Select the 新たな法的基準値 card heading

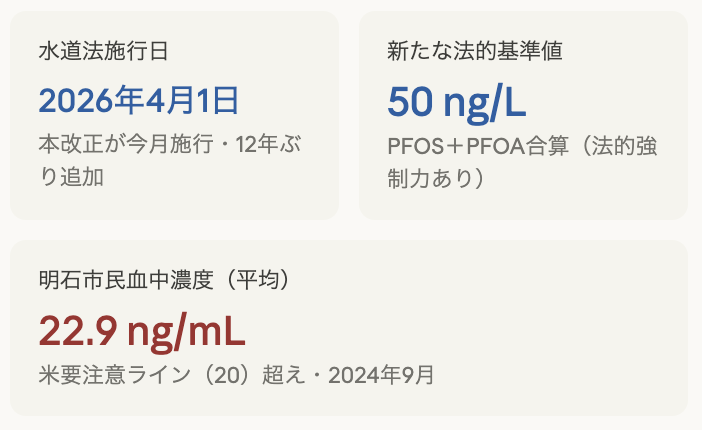(461, 52)
